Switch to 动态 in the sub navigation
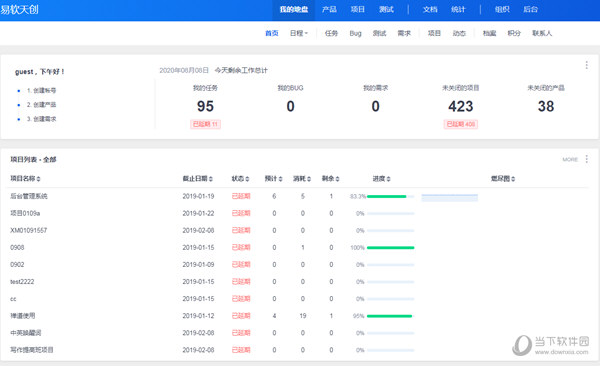This screenshot has height=366, width=600. 459,33
